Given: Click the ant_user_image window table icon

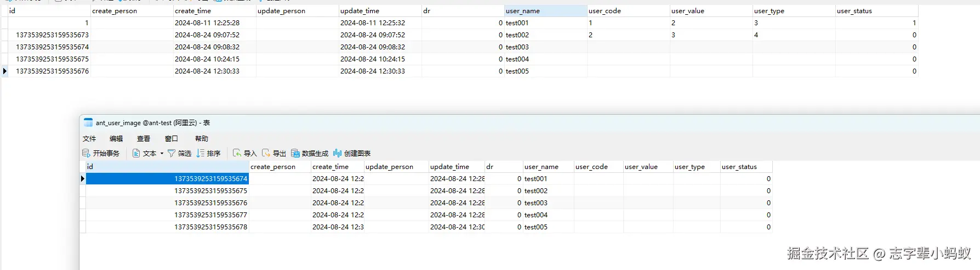Looking at the screenshot, I should 88,122.
